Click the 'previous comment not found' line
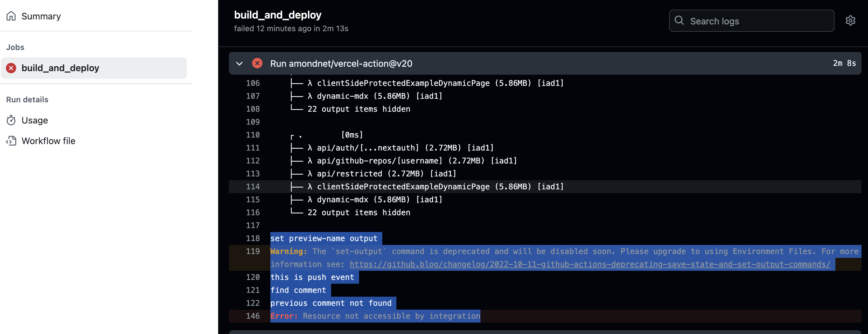Viewport: 868px width, 334px height. 331,303
